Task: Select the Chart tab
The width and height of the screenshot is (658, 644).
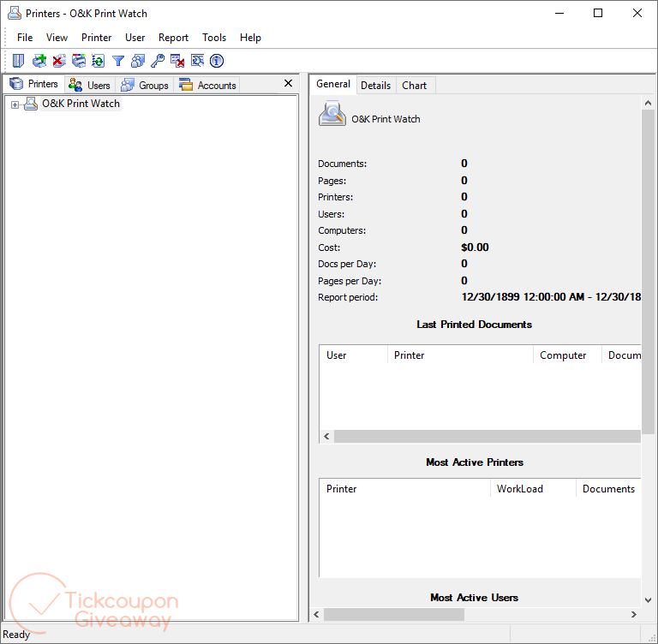Action: (x=414, y=85)
